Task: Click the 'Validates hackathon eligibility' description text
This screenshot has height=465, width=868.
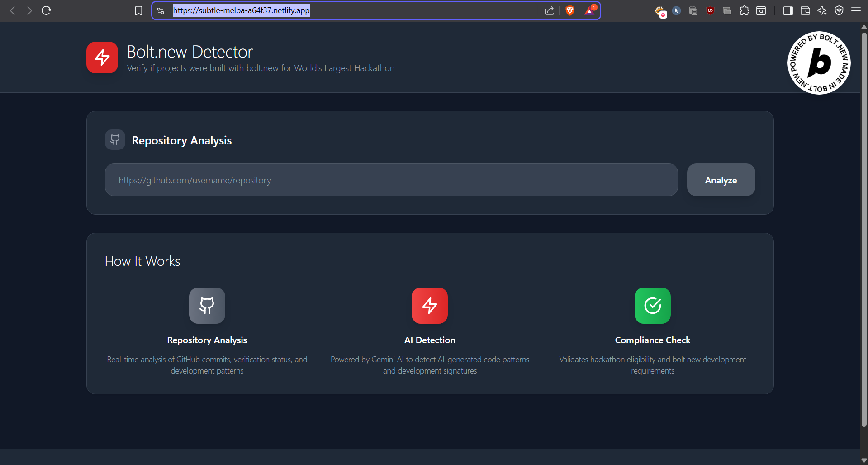Action: (x=653, y=365)
